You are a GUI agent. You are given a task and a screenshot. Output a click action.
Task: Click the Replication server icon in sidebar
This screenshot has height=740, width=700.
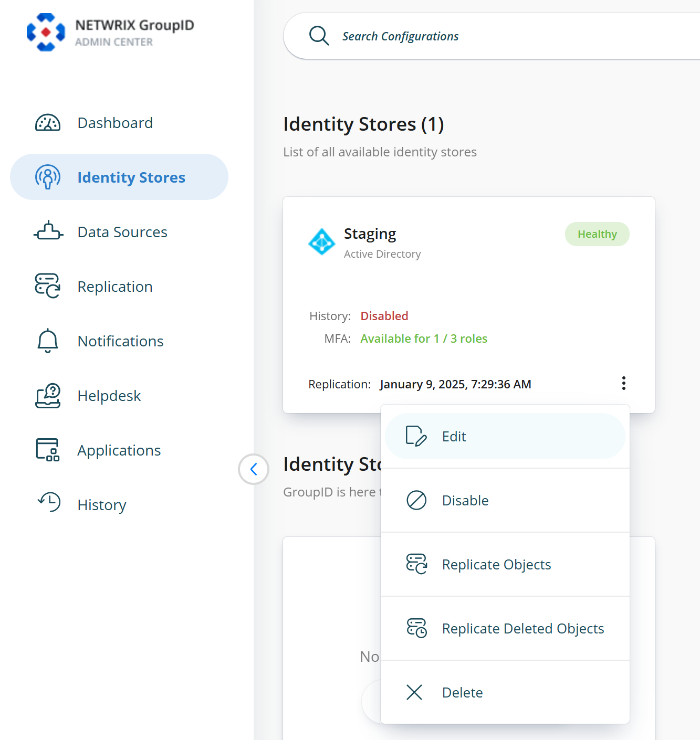(48, 286)
